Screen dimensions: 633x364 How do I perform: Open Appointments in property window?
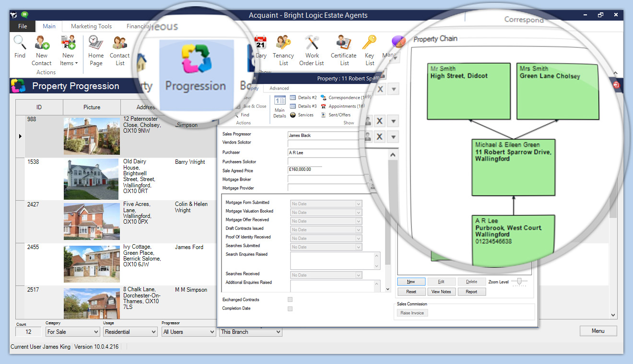pyautogui.click(x=342, y=106)
